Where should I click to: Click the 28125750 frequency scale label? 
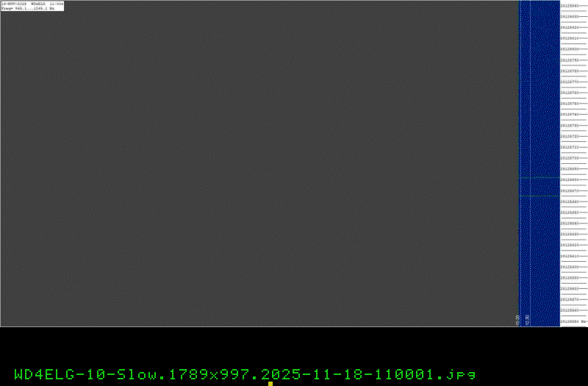tap(570, 104)
